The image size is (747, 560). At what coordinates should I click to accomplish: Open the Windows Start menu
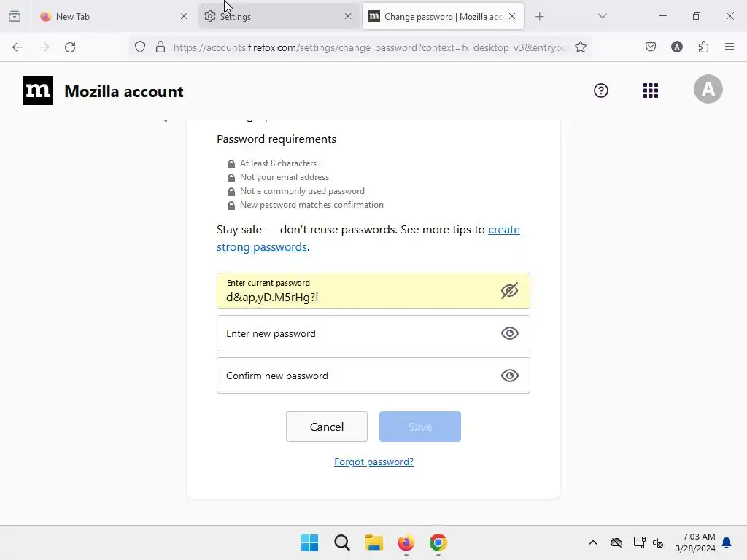(309, 542)
